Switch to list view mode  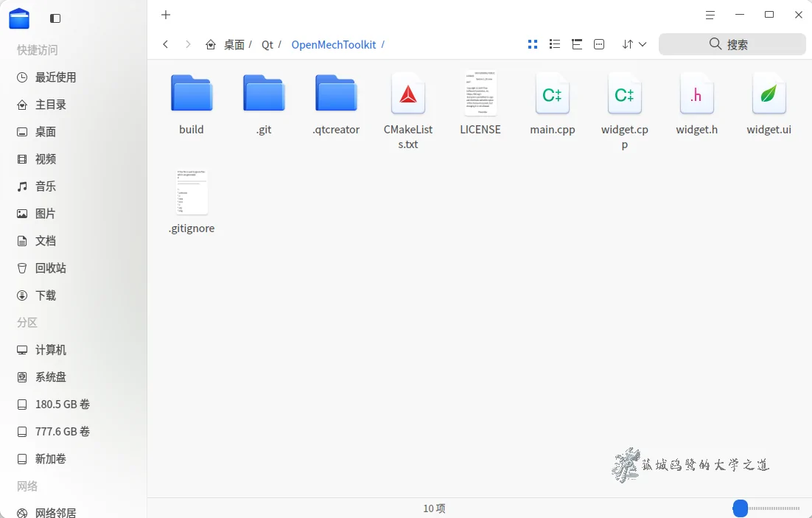point(555,44)
